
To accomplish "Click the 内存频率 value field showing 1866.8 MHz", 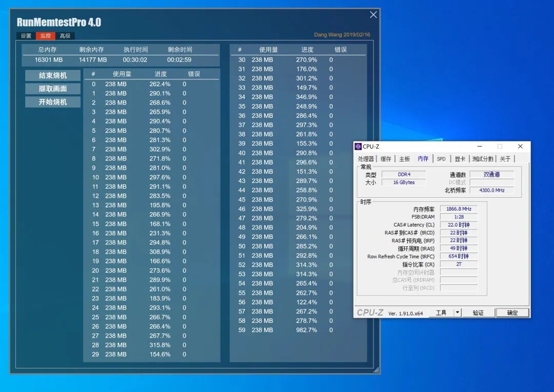I will click(x=458, y=209).
